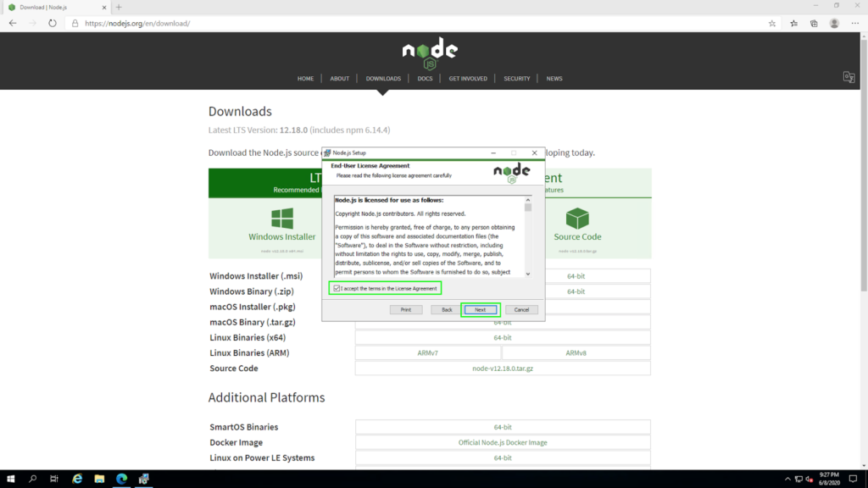
Task: Add this page to favorites via the star icon
Action: click(x=771, y=24)
